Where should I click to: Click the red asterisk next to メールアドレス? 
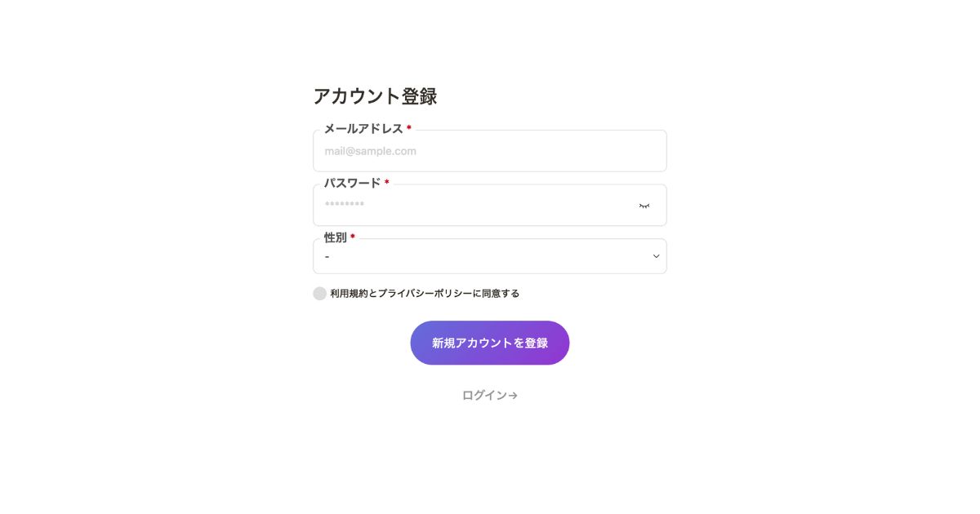pyautogui.click(x=409, y=128)
